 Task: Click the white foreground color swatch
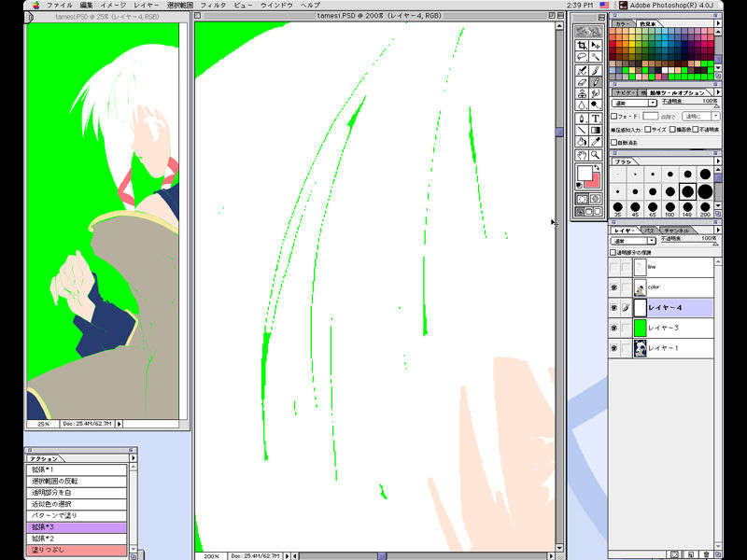tap(585, 173)
